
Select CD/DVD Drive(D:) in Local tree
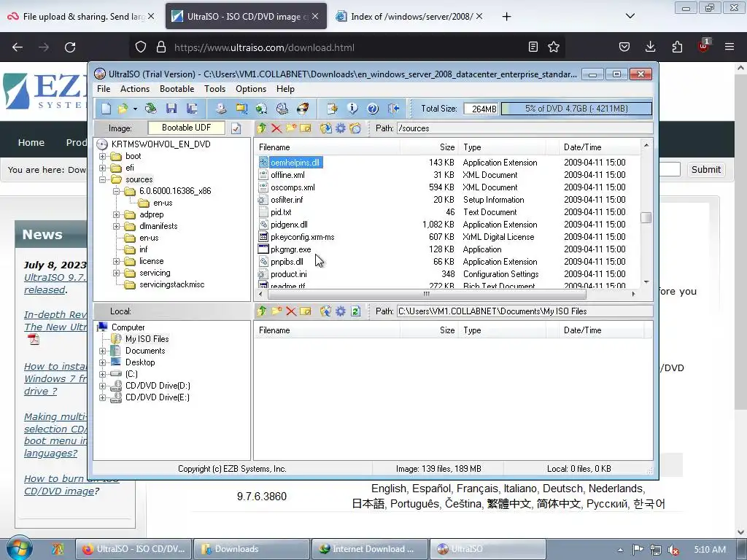[158, 386]
